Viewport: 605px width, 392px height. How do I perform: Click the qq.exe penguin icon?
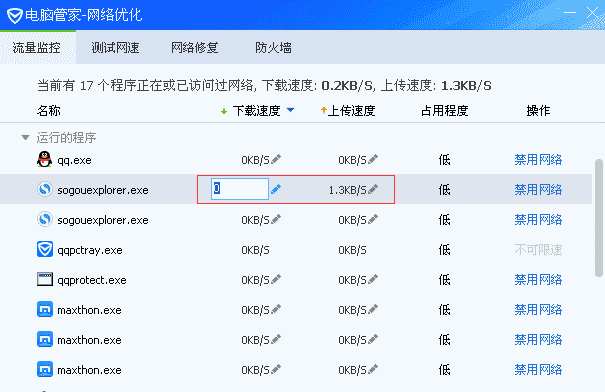44,159
